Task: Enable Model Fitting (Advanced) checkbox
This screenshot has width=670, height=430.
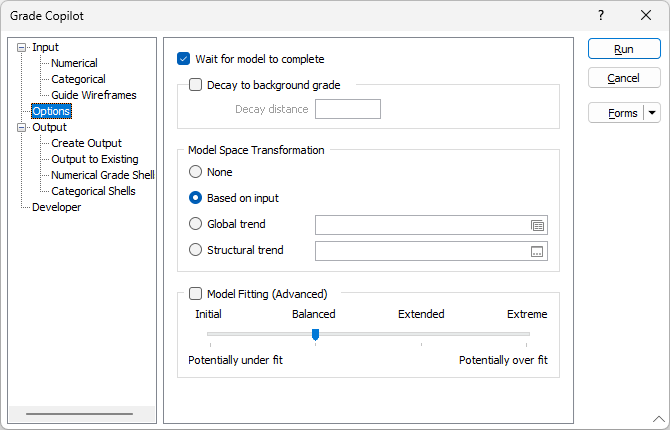Action: tap(195, 294)
